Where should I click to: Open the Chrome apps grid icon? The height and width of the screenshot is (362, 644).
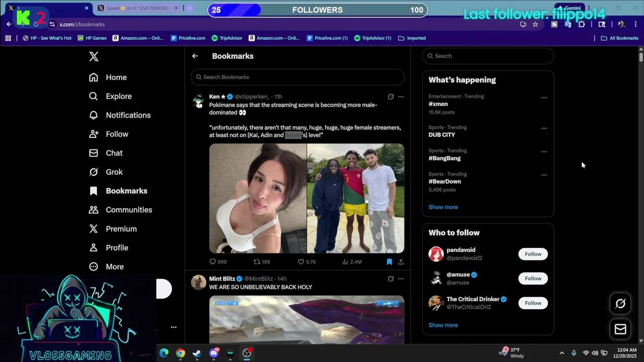[8, 38]
